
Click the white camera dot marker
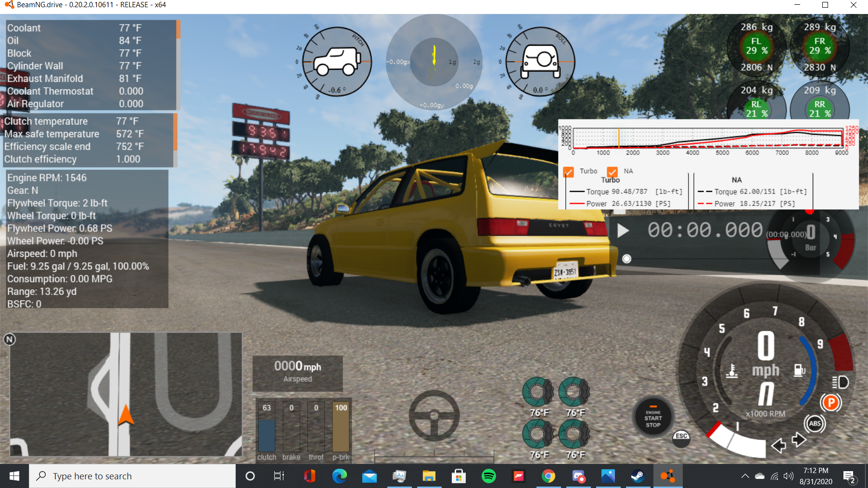[626, 259]
